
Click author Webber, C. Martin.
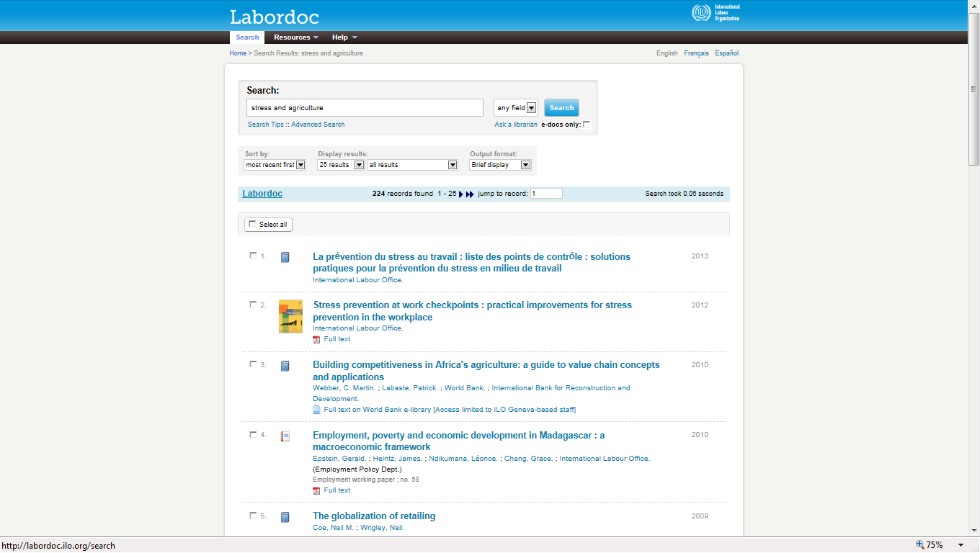click(x=344, y=388)
